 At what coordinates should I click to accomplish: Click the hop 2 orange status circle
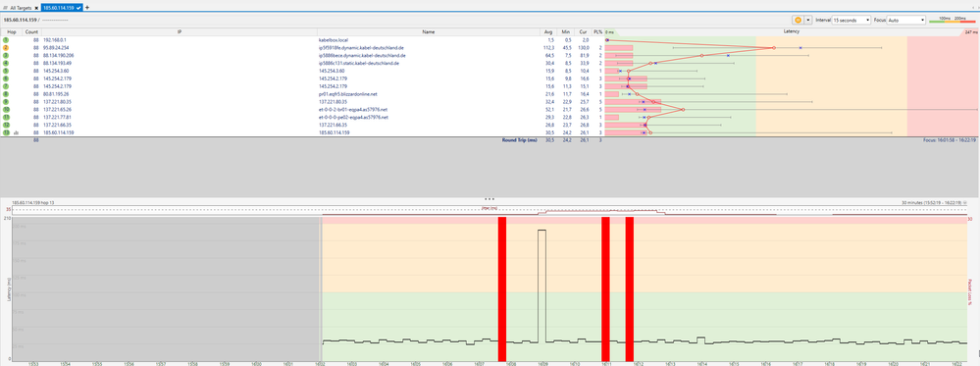(6, 47)
